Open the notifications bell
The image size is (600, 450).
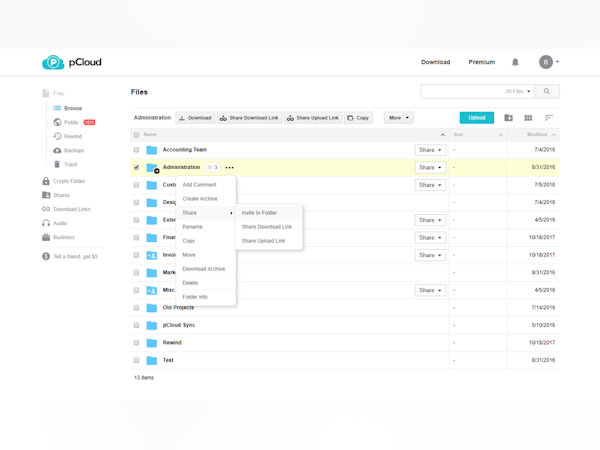point(515,62)
